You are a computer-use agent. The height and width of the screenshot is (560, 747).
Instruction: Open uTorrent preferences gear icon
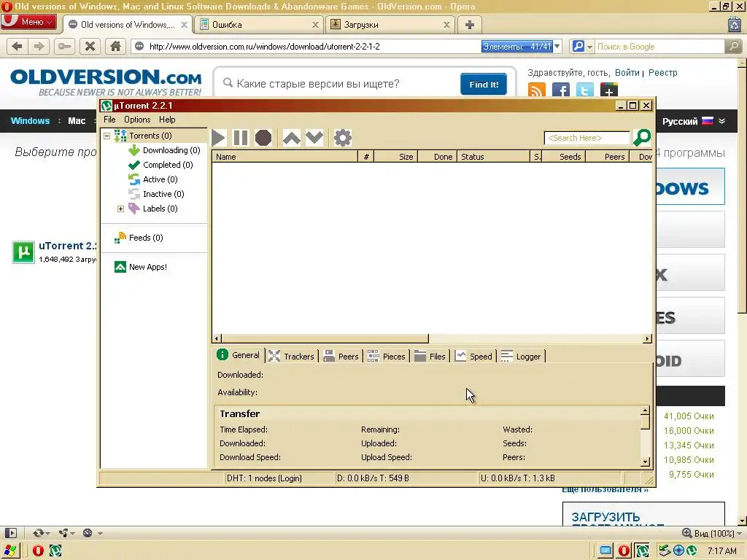pyautogui.click(x=343, y=138)
